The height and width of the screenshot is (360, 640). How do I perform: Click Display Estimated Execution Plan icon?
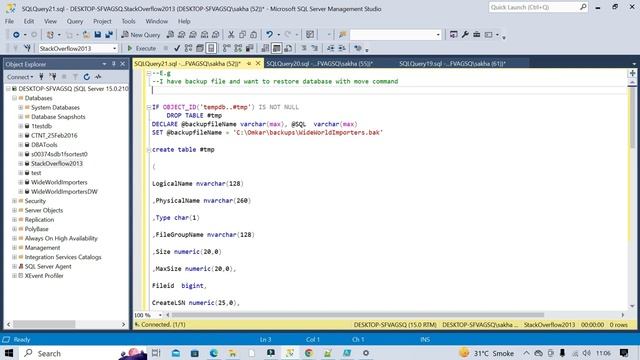click(x=188, y=48)
